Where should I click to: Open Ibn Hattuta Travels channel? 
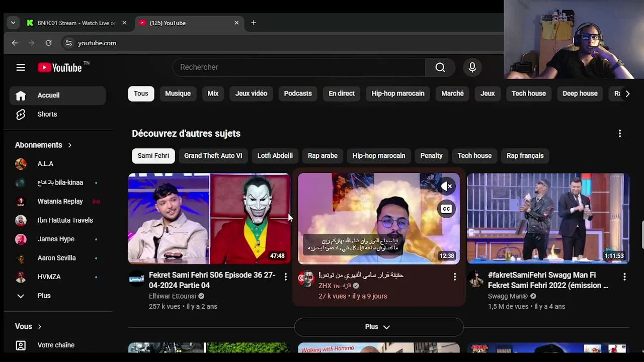pyautogui.click(x=57, y=220)
